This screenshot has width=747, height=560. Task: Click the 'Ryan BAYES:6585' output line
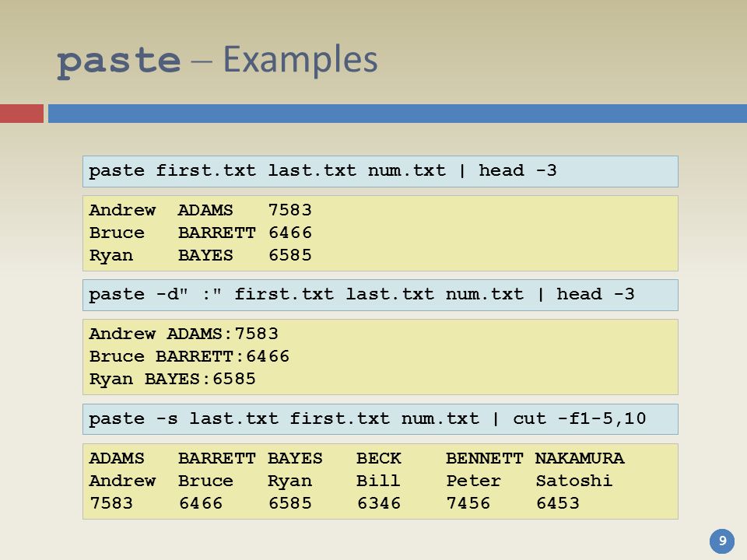pos(173,379)
